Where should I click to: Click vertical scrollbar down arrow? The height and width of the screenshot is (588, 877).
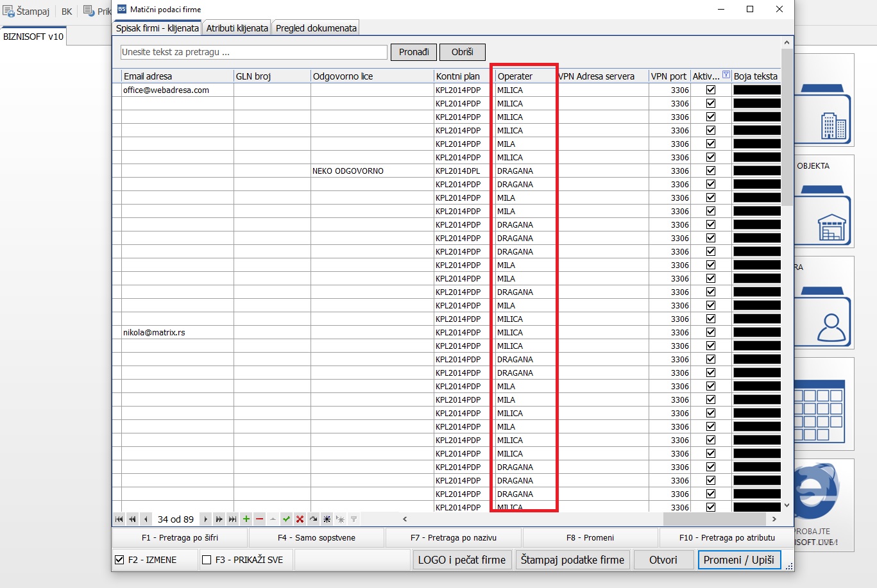pos(787,506)
